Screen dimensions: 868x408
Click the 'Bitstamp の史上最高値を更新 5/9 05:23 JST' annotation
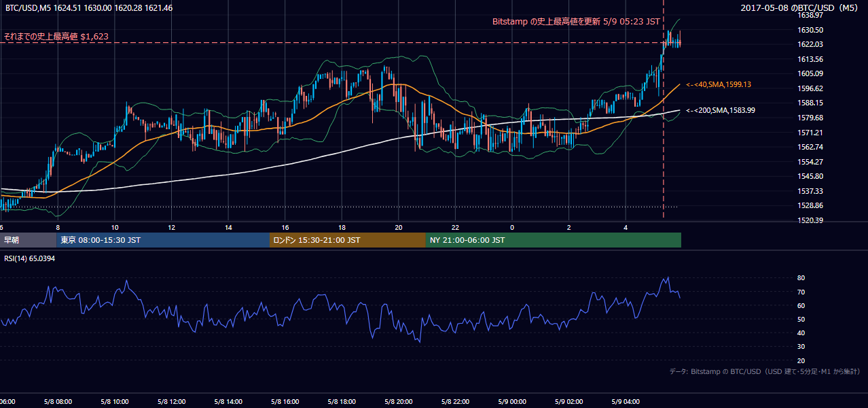click(x=576, y=21)
